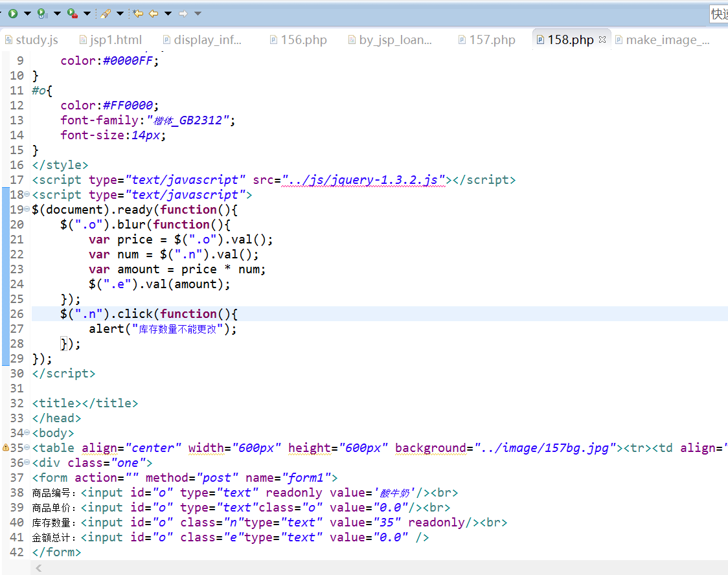Collapse the body fold on line 34
Image resolution: width=728 pixels, height=575 pixels.
(x=27, y=433)
